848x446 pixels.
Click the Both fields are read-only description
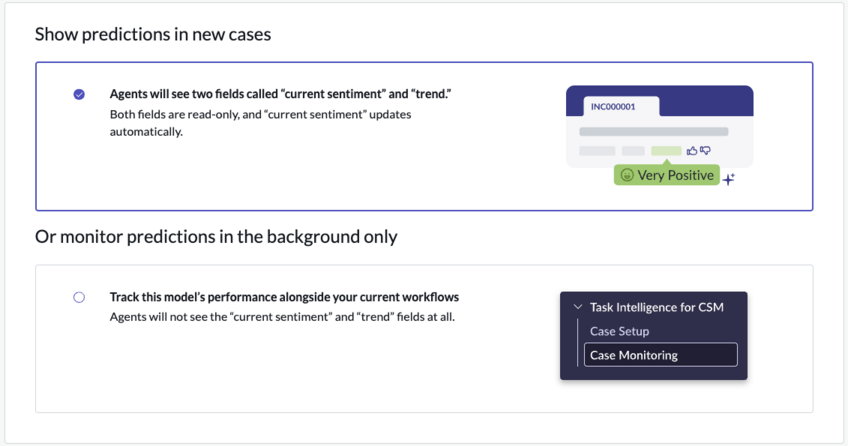261,123
